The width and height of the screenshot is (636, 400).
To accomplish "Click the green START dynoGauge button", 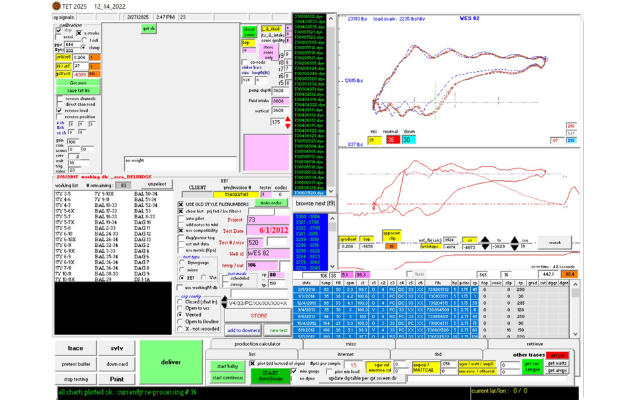I will click(270, 376).
